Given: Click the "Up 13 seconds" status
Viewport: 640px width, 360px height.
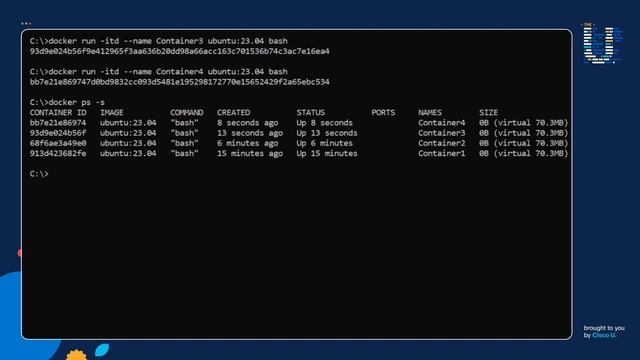Looking at the screenshot, I should (327, 133).
